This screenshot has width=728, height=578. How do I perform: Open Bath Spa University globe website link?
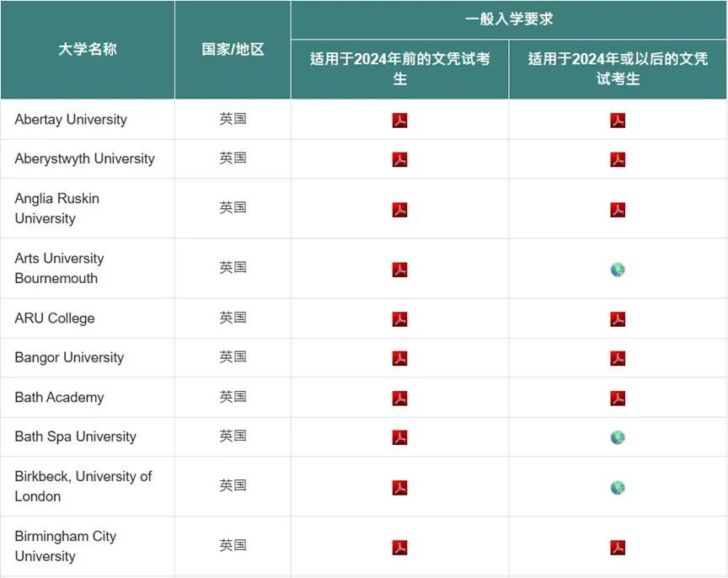618,436
